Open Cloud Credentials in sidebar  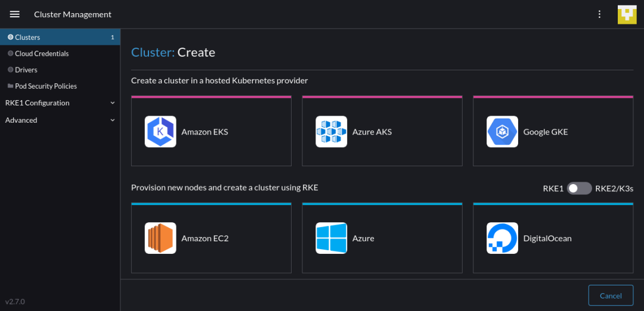[x=60, y=54]
